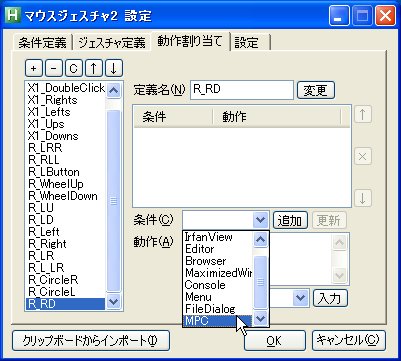Select R_CircleR in the gesture list
This screenshot has height=361, width=401.
tap(66, 280)
